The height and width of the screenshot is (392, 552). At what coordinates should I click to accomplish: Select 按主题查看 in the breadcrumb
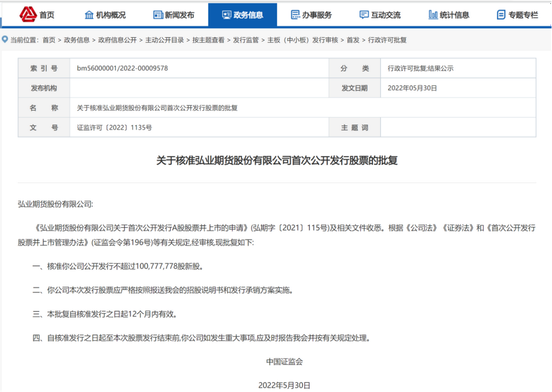pos(209,40)
